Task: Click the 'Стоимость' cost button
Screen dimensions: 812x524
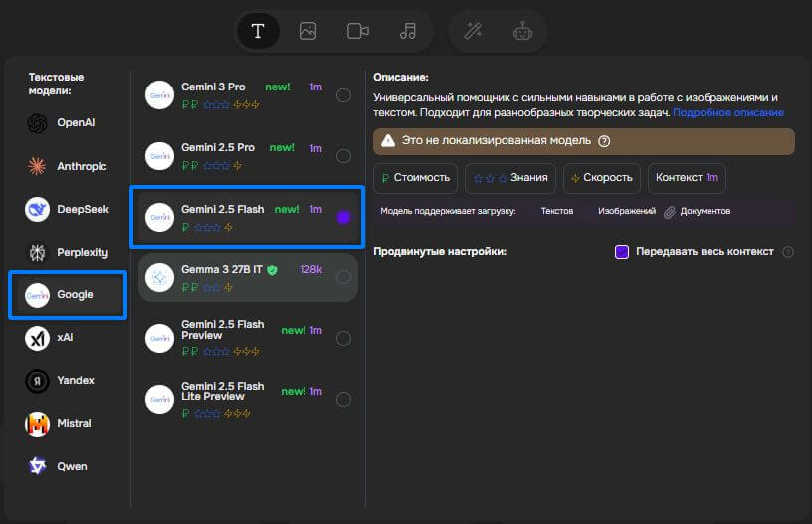Action: tap(416, 178)
